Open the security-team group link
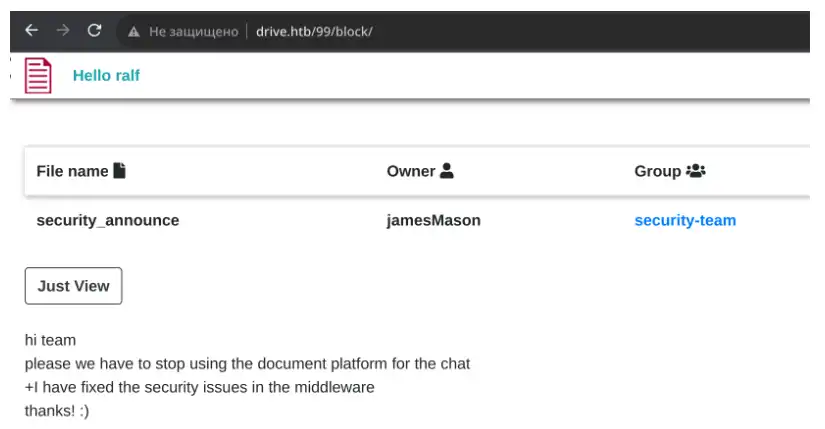Screen dimensions: 825x429 coord(685,220)
